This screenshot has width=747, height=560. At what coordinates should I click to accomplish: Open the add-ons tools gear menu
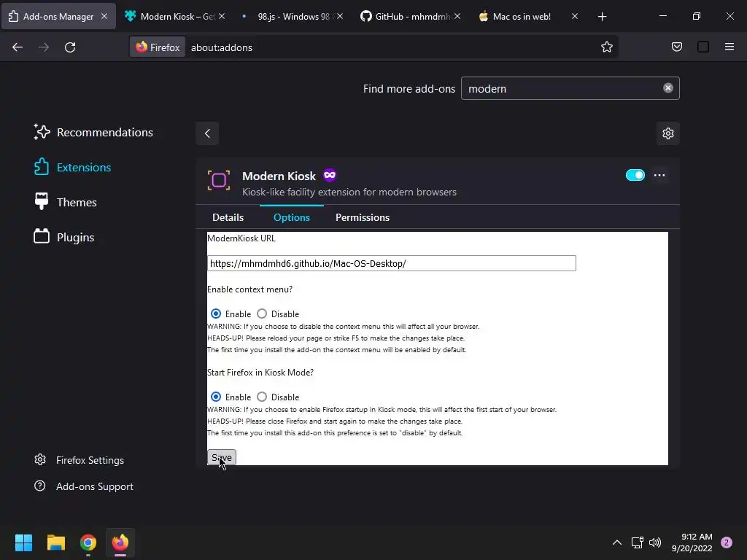coord(668,133)
